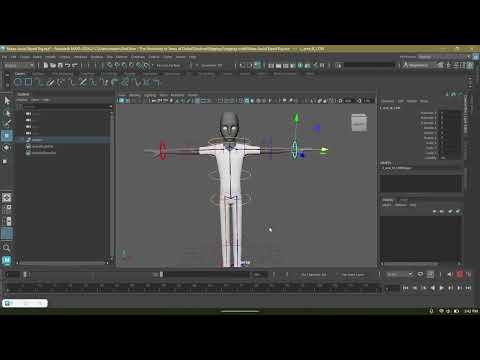Click the two-pane layout icon in left sidebar

pos(7,221)
